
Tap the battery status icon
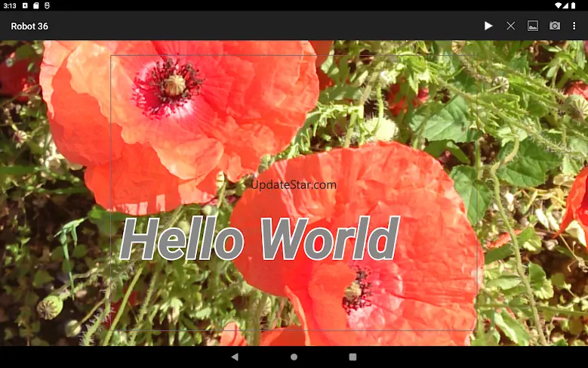click(x=574, y=5)
